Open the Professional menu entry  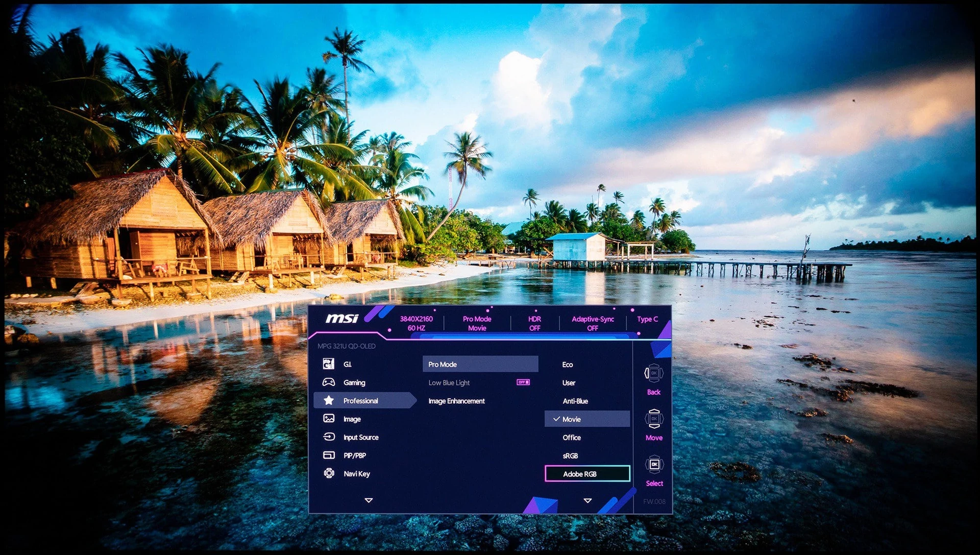[x=365, y=400]
